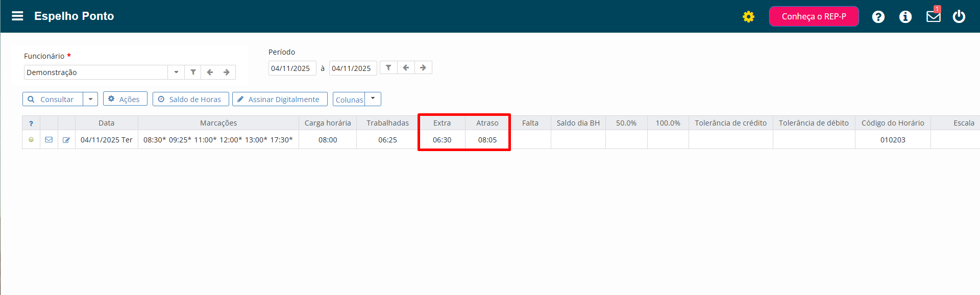Click the Código do Horário value 010203
The image size is (980, 295).
(x=893, y=139)
